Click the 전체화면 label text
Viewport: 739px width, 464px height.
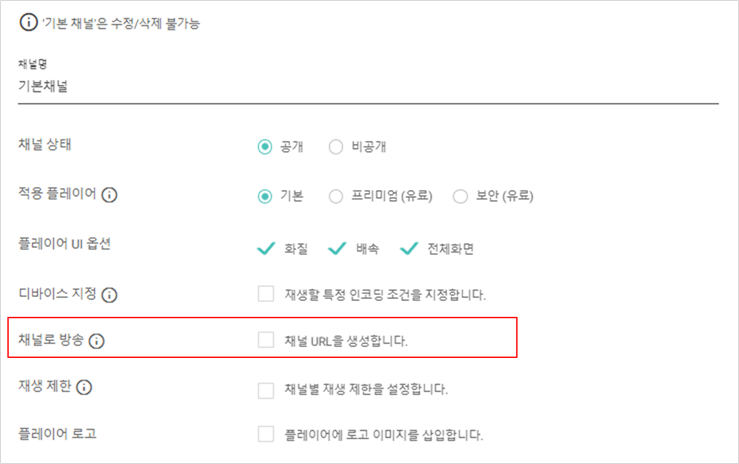click(450, 248)
